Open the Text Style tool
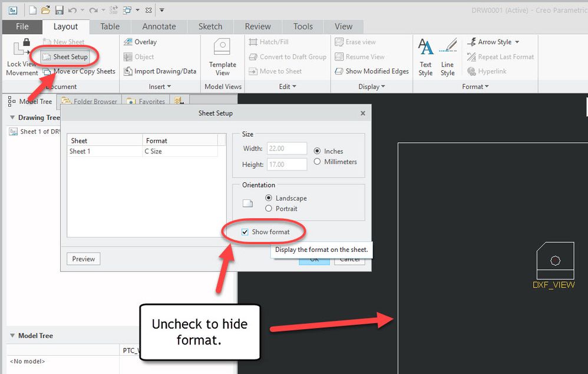This screenshot has height=374, width=588. pos(425,57)
